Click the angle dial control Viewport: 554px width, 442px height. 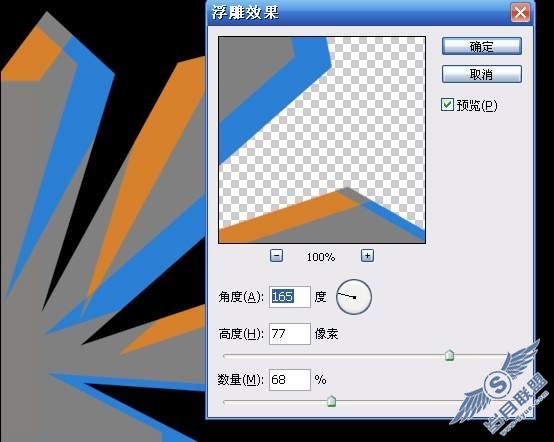coord(354,297)
